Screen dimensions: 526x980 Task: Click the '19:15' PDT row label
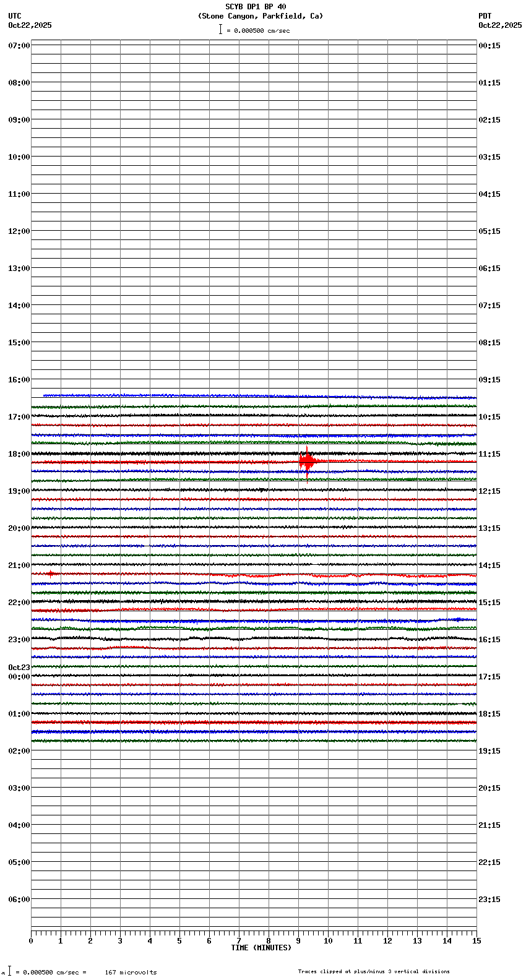click(x=489, y=751)
